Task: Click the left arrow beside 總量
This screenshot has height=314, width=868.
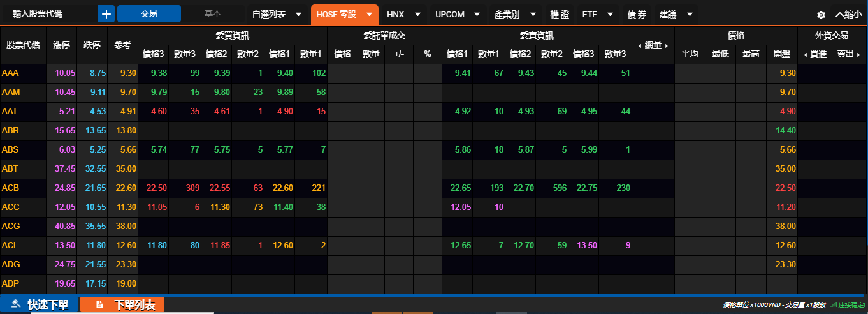Action: (640, 45)
